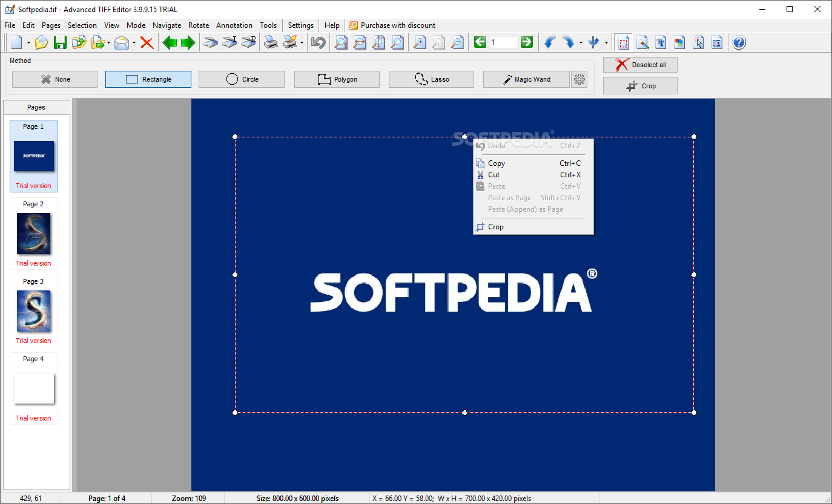Select the Lasso selection method
The width and height of the screenshot is (832, 504).
click(432, 79)
